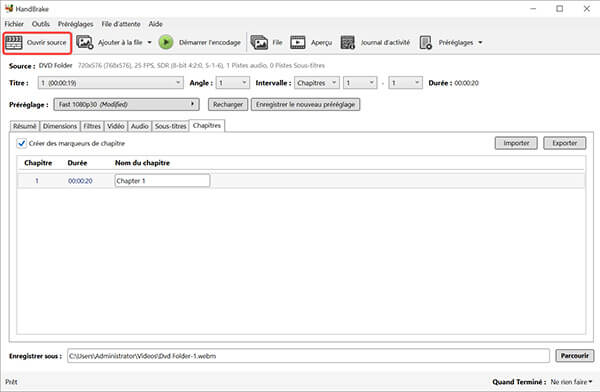Switch to the Sous-titres tab

(x=170, y=126)
